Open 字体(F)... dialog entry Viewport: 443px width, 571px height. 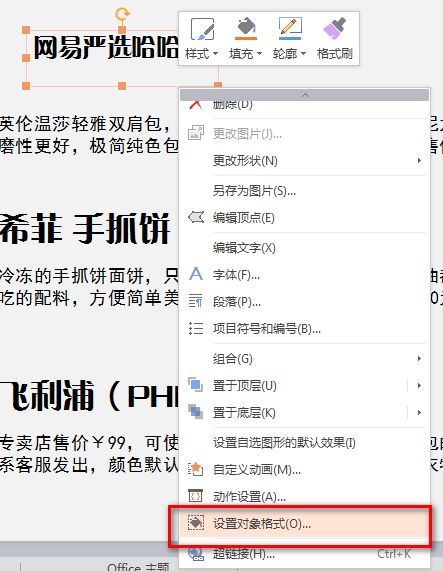coord(236,275)
